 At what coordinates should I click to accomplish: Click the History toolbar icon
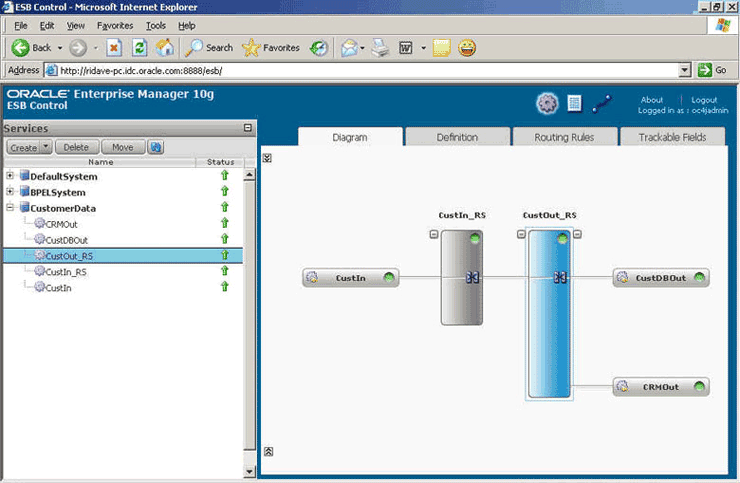tap(319, 48)
